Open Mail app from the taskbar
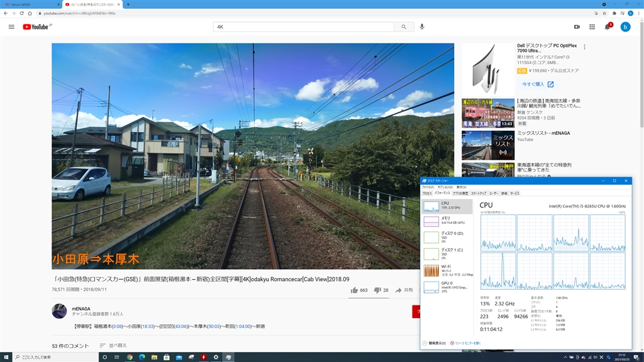The height and width of the screenshot is (362, 644). click(x=179, y=357)
